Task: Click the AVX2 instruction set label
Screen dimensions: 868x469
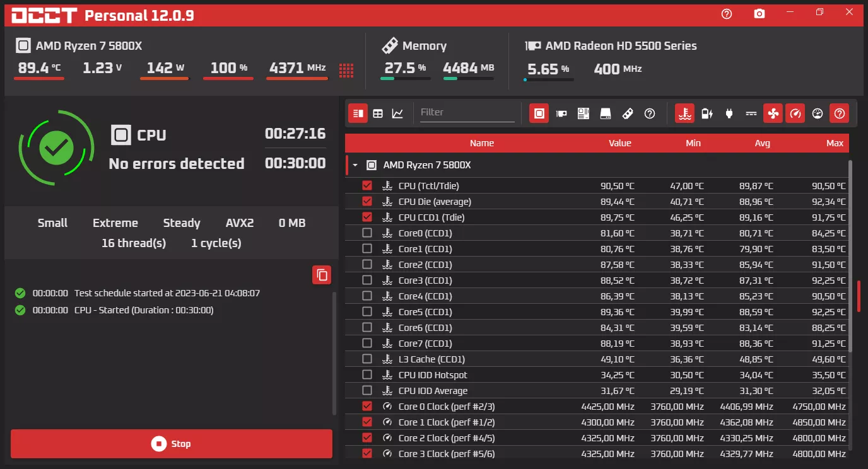Action: (x=240, y=223)
